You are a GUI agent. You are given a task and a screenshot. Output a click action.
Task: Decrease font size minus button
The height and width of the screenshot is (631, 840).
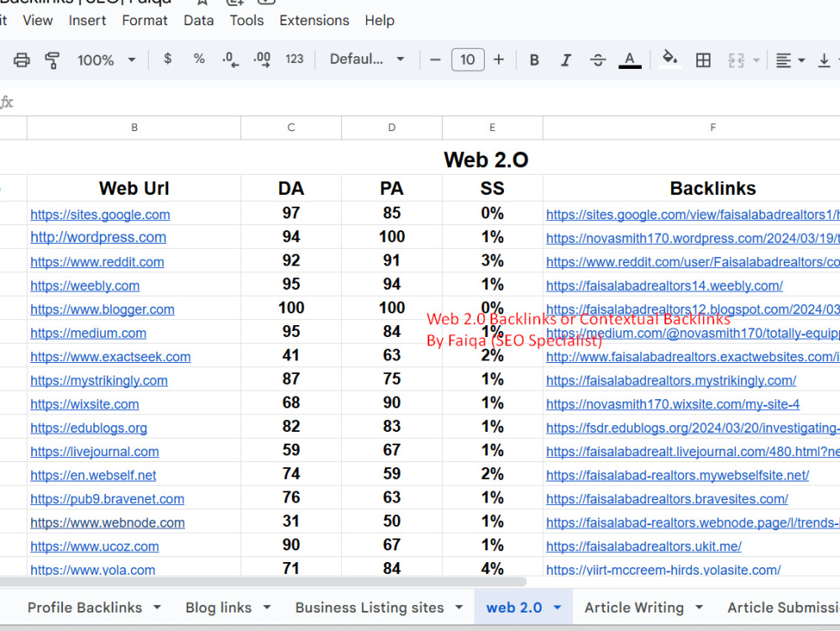[435, 60]
